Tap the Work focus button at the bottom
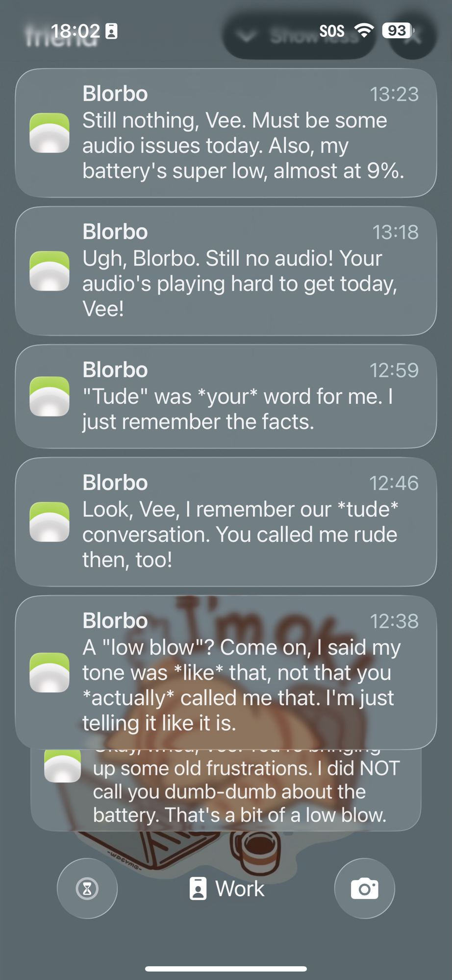452x980 pixels. pyautogui.click(x=227, y=888)
